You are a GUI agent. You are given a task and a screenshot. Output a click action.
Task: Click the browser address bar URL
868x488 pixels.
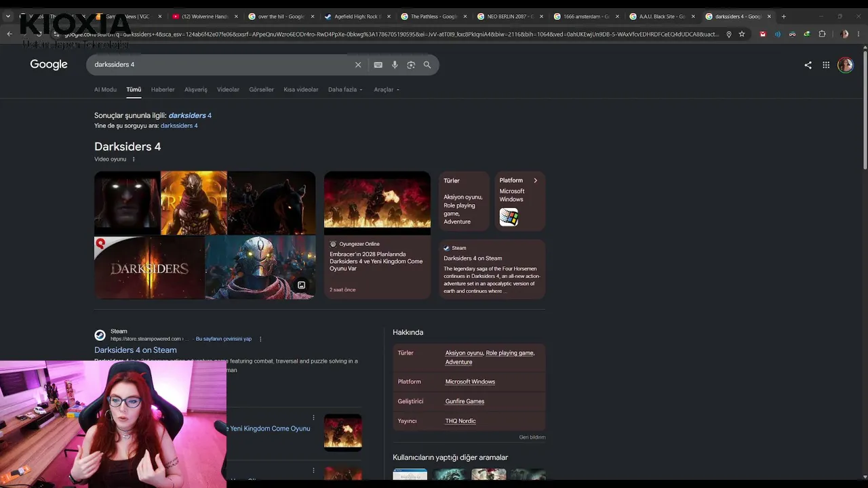click(x=392, y=34)
